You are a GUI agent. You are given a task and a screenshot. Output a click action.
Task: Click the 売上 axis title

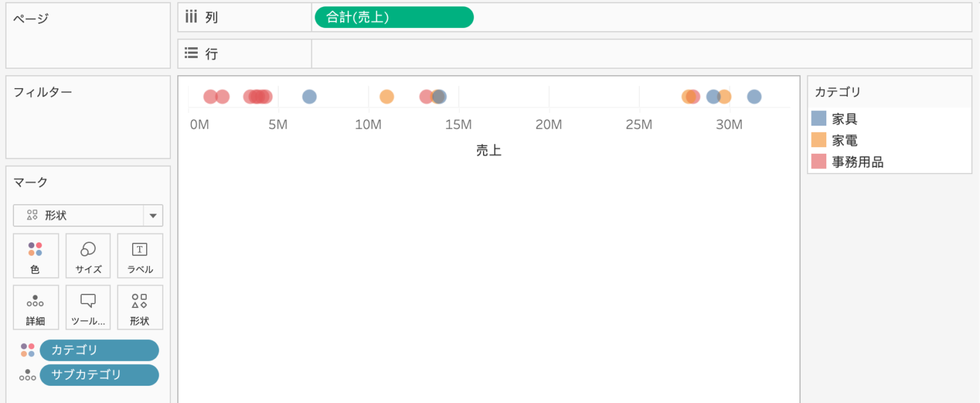(x=489, y=150)
